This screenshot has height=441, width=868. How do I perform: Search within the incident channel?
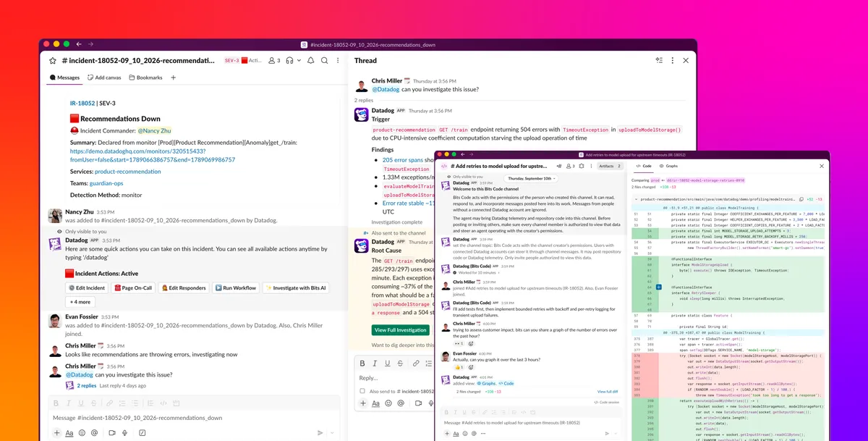click(325, 61)
